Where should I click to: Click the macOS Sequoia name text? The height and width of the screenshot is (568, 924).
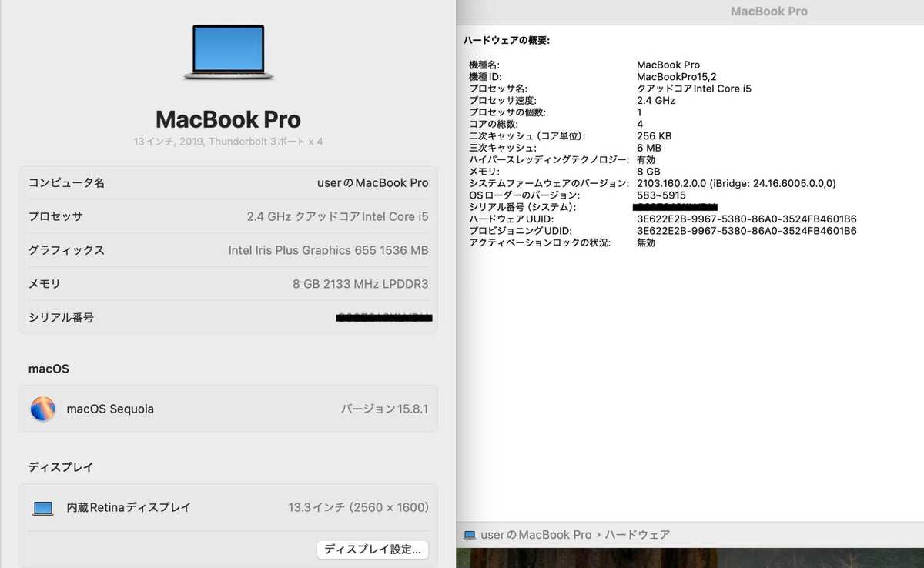(x=110, y=409)
